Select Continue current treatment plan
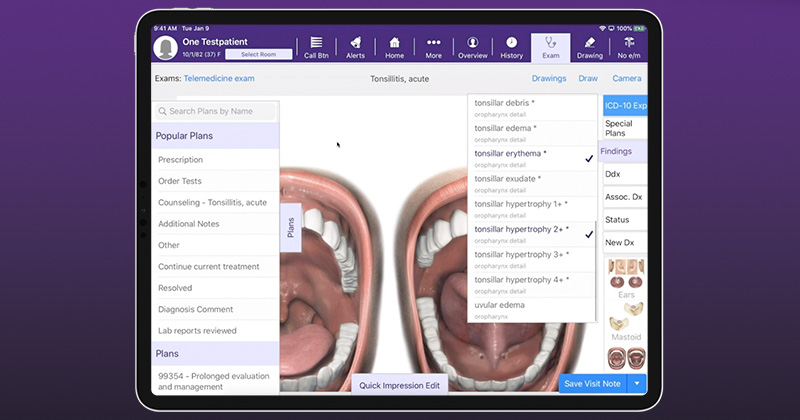This screenshot has width=800, height=420. [215, 267]
